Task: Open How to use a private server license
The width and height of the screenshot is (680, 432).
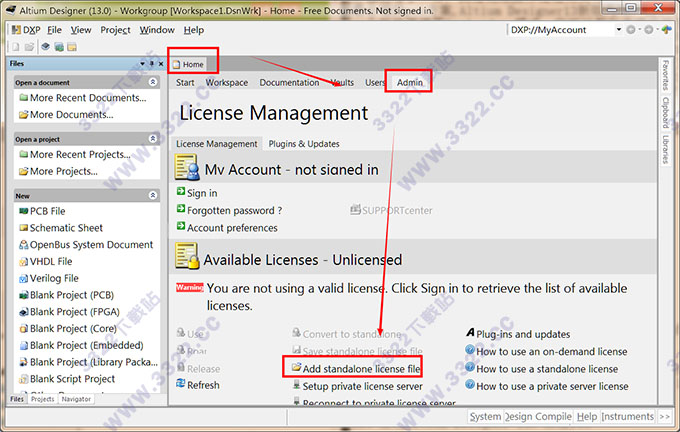Action: pos(547,386)
